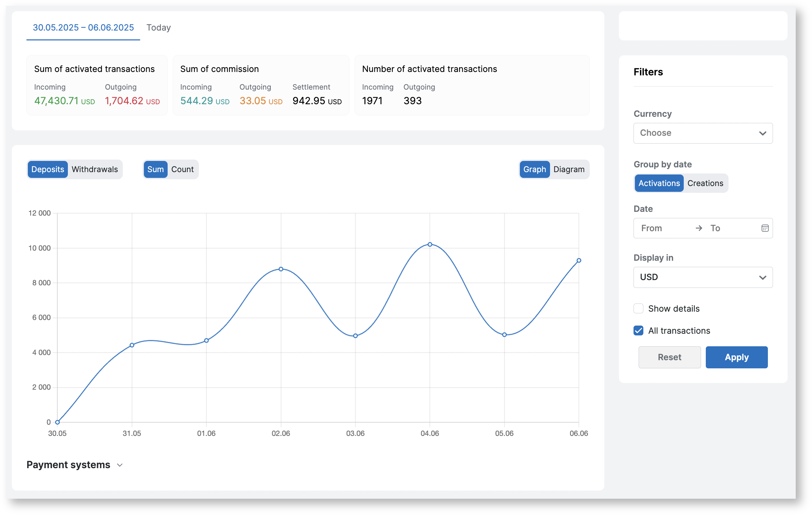Group by date using Creations
The height and width of the screenshot is (515, 812).
pos(705,183)
